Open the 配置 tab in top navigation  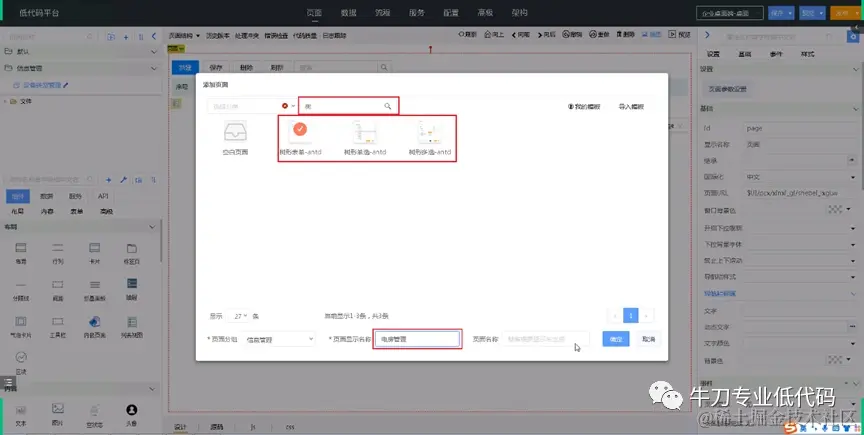click(x=451, y=13)
